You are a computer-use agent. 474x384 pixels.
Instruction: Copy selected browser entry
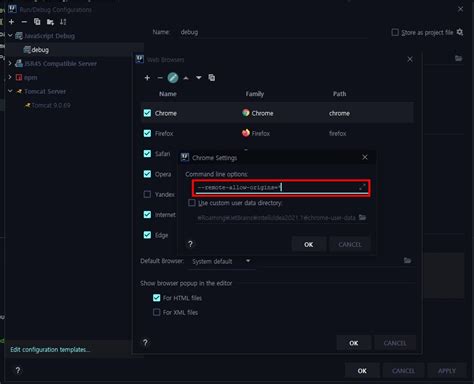coord(212,78)
